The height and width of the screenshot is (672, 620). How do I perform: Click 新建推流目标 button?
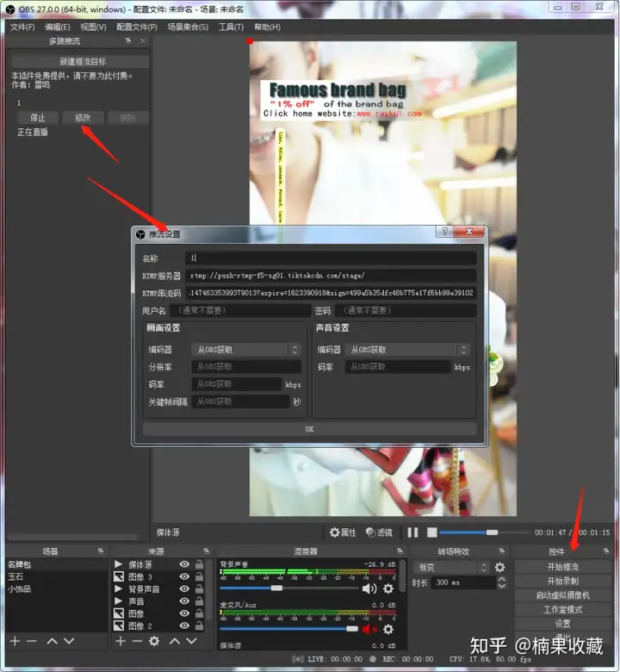coord(80,61)
